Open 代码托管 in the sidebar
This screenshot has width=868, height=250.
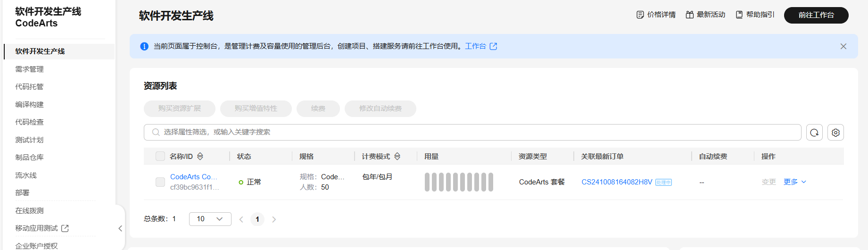pos(29,87)
